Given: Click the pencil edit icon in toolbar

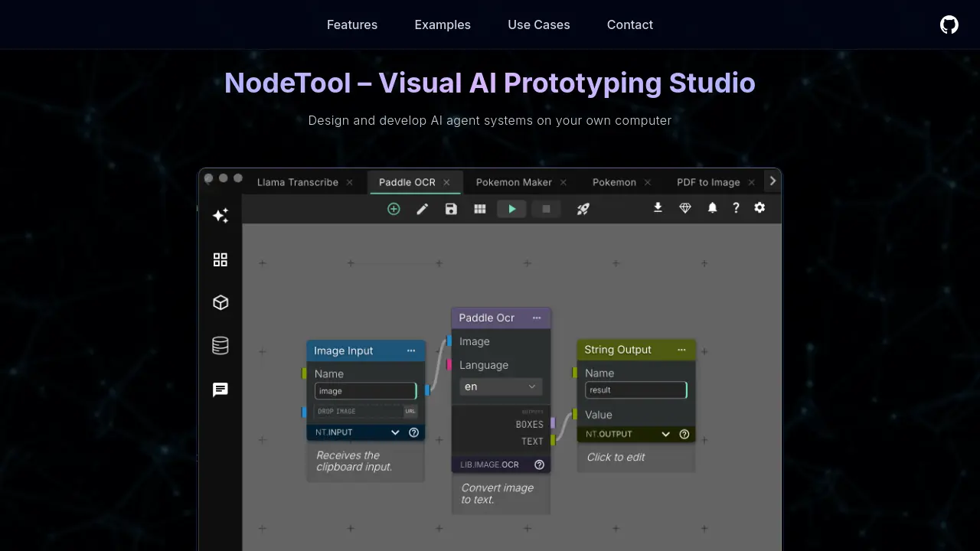Looking at the screenshot, I should (423, 209).
